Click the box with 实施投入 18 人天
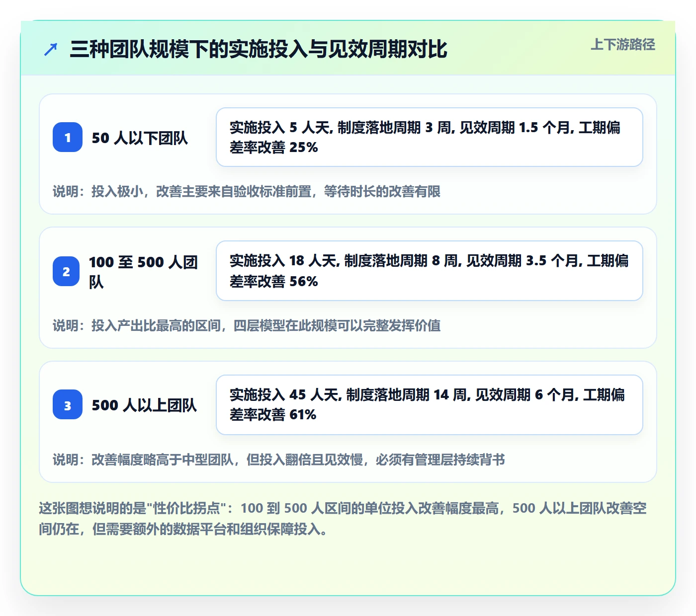This screenshot has width=696, height=616. click(430, 271)
